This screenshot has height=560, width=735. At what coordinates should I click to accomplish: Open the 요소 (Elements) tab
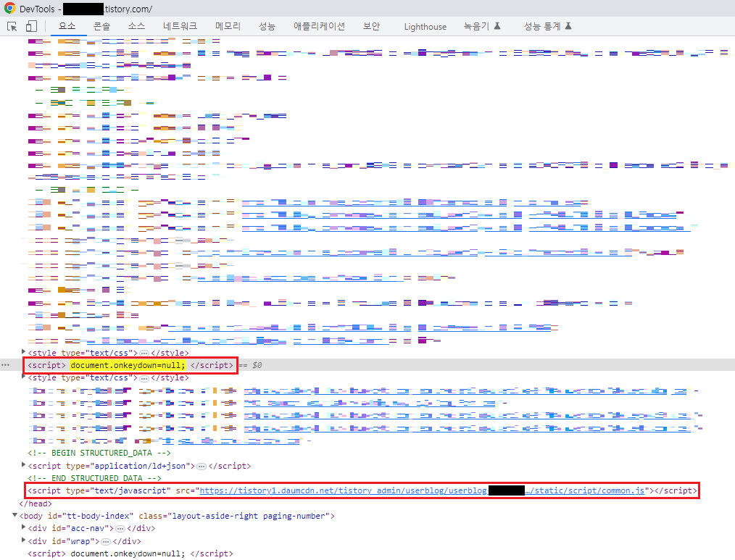pyautogui.click(x=67, y=26)
